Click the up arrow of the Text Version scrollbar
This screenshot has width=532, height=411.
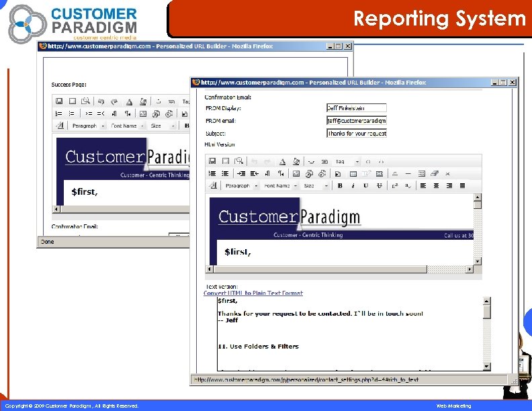tap(486, 300)
